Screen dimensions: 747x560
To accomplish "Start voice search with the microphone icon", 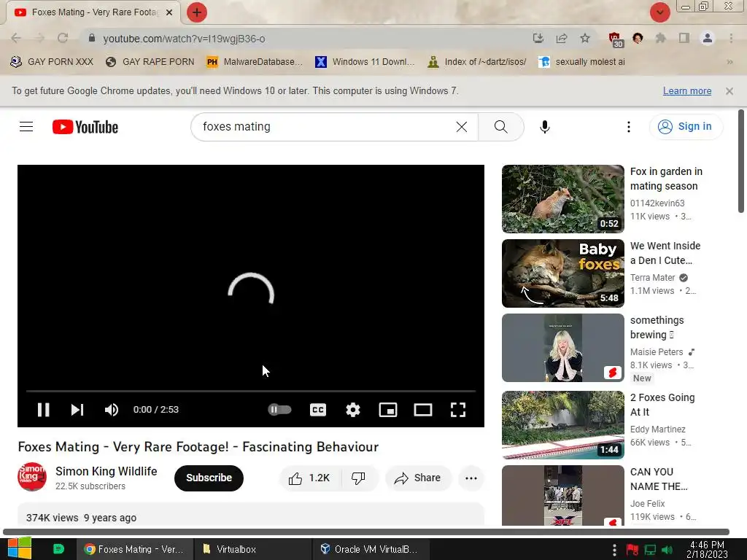I will (544, 127).
